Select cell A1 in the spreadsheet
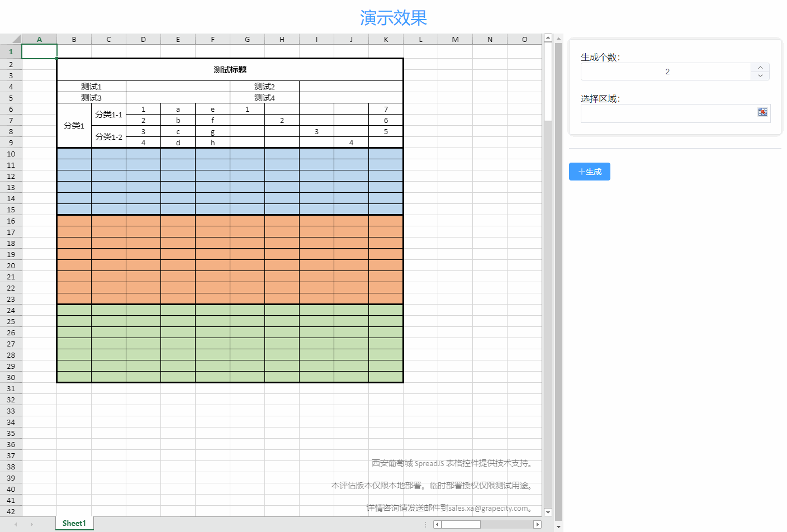Image resolution: width=787 pixels, height=532 pixels. (x=39, y=51)
